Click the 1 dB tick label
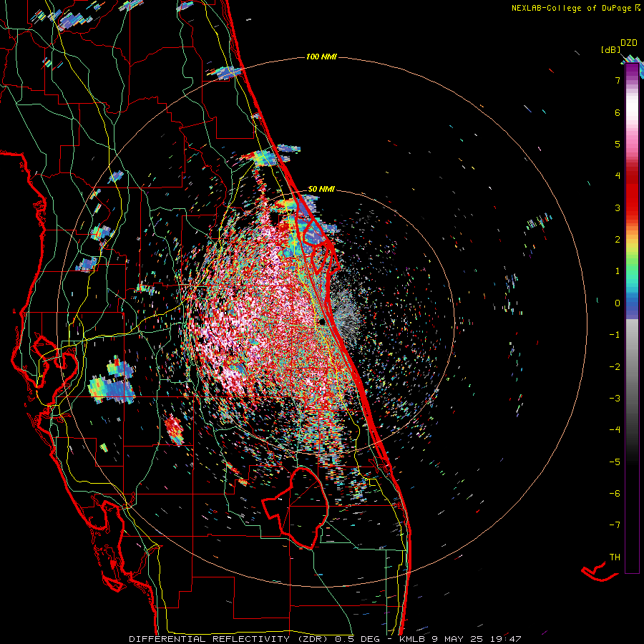Viewport: 644px width, 644px height. click(618, 271)
